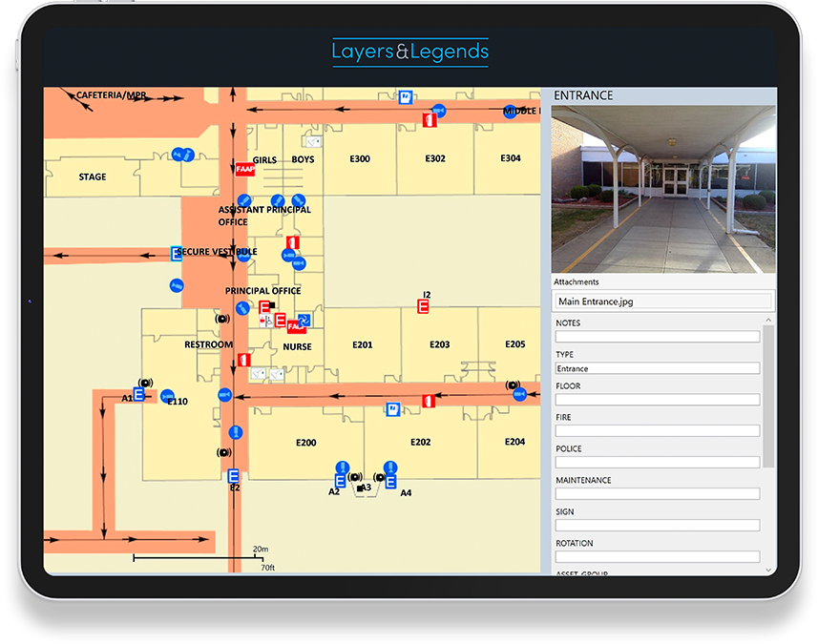Screen dimensions: 818x644
Task: Click the Layers & Legends logo
Action: [x=409, y=52]
